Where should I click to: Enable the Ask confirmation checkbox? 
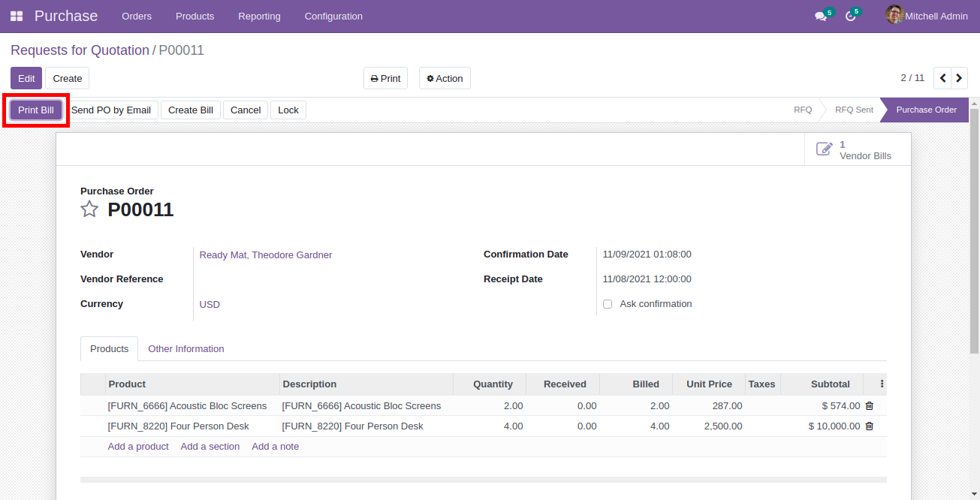[x=608, y=304]
